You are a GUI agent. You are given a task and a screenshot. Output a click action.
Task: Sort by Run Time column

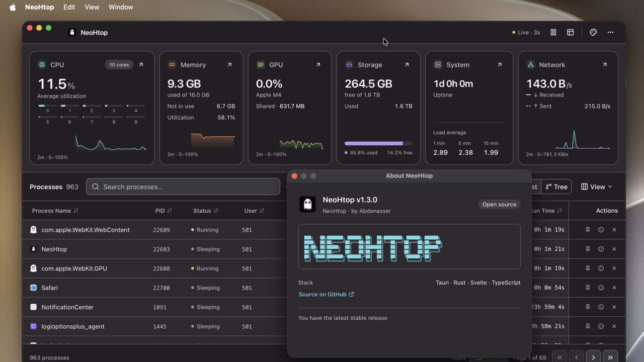[546, 211]
